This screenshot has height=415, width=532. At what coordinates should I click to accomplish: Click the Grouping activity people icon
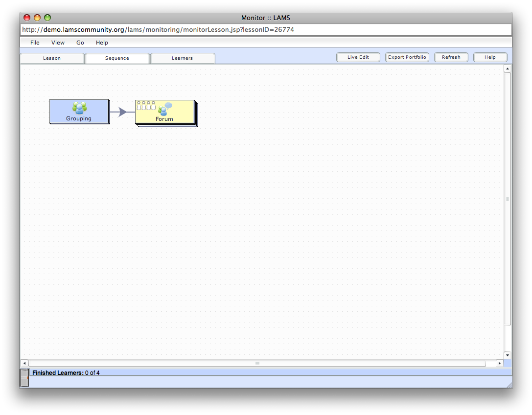79,108
